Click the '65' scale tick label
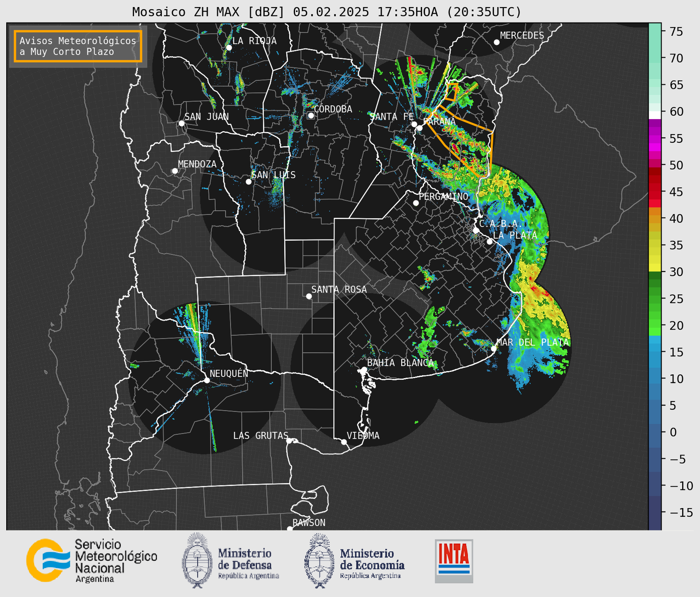700x597 pixels. click(x=676, y=85)
